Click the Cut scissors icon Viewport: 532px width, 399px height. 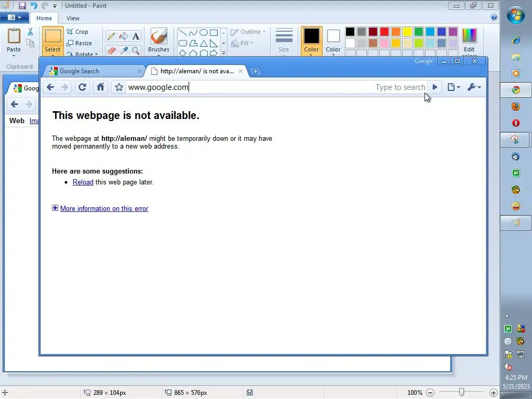coord(31,32)
